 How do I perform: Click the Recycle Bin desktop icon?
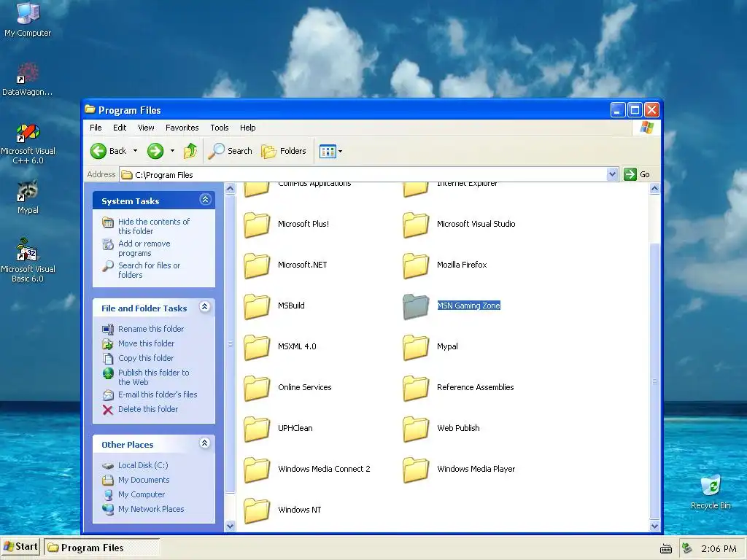tap(711, 492)
